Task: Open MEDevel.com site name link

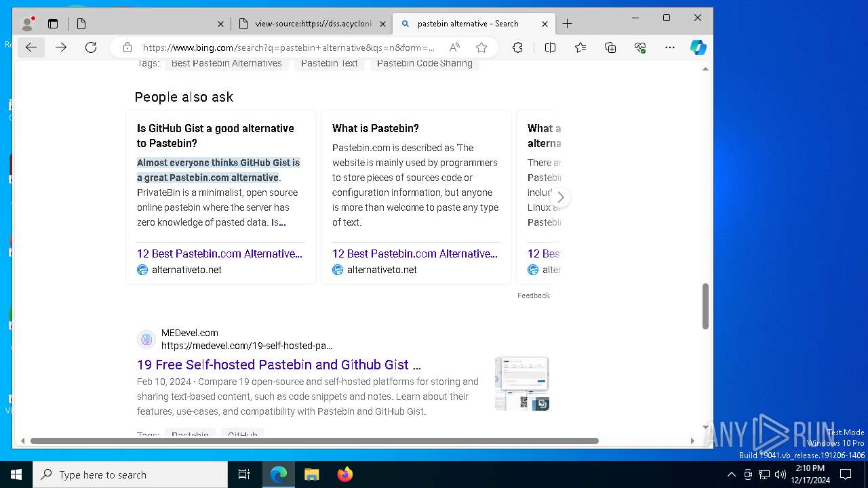Action: pos(190,333)
